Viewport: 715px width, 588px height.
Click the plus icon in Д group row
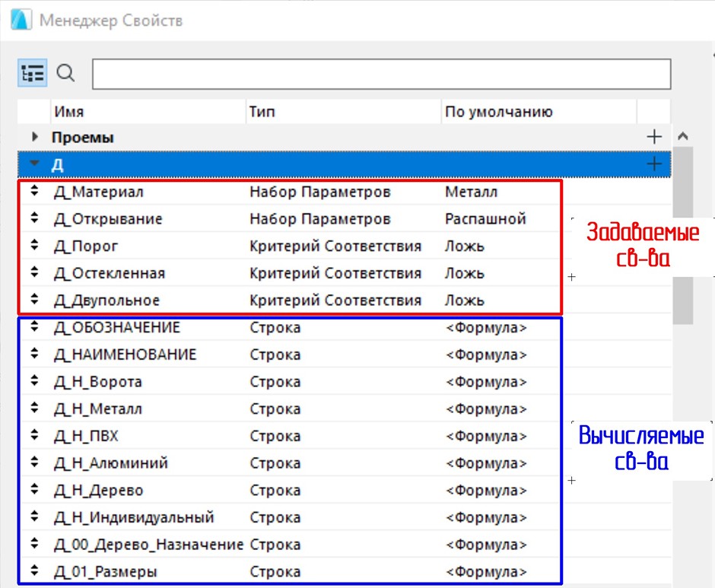point(653,164)
